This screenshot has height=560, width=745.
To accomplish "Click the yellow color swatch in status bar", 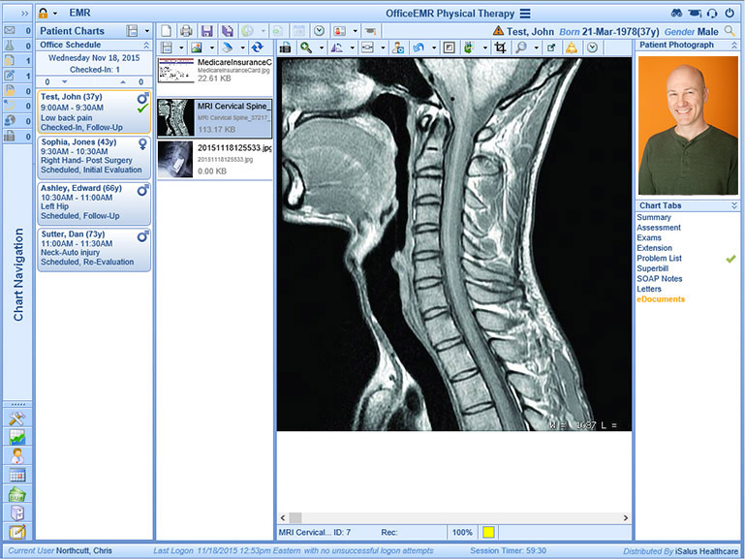I will tap(488, 533).
